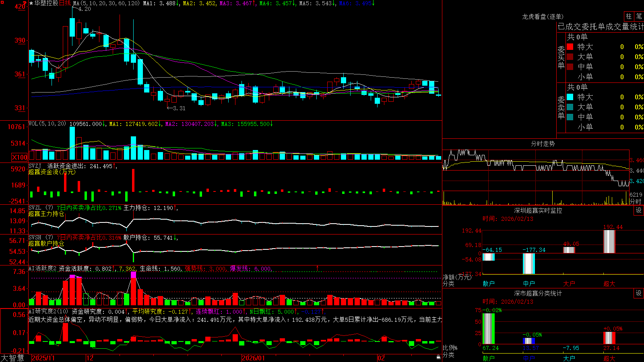Click the 委卖单 section label

(561, 107)
